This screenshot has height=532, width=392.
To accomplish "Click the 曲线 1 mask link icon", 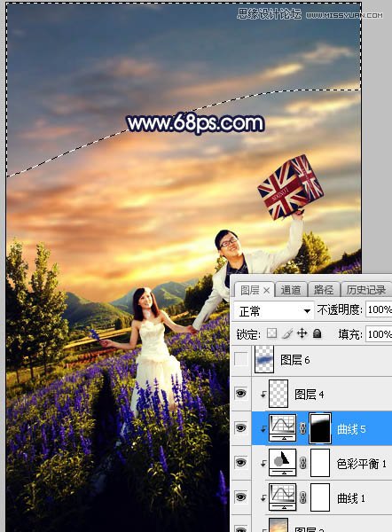I will (302, 497).
